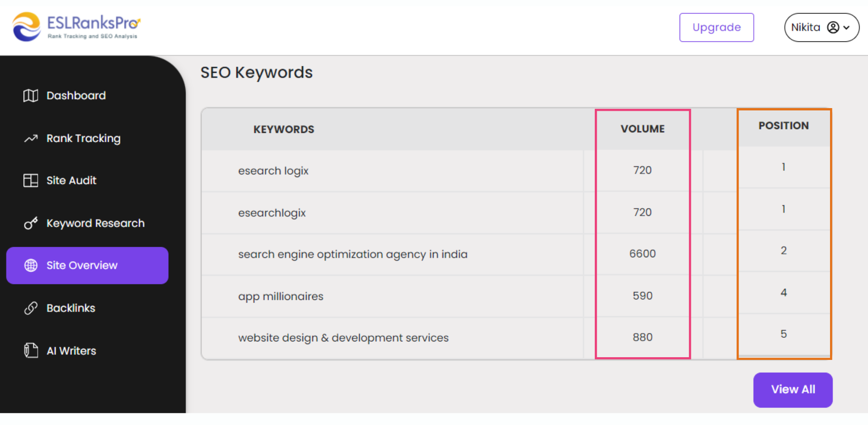Select the Site Overview menu item
The width and height of the screenshot is (868, 425).
pyautogui.click(x=88, y=265)
